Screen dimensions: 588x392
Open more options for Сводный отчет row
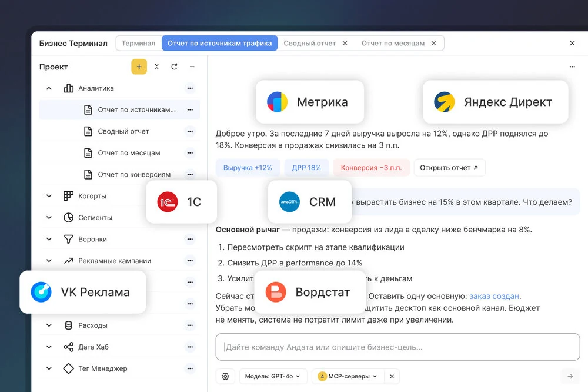(190, 131)
